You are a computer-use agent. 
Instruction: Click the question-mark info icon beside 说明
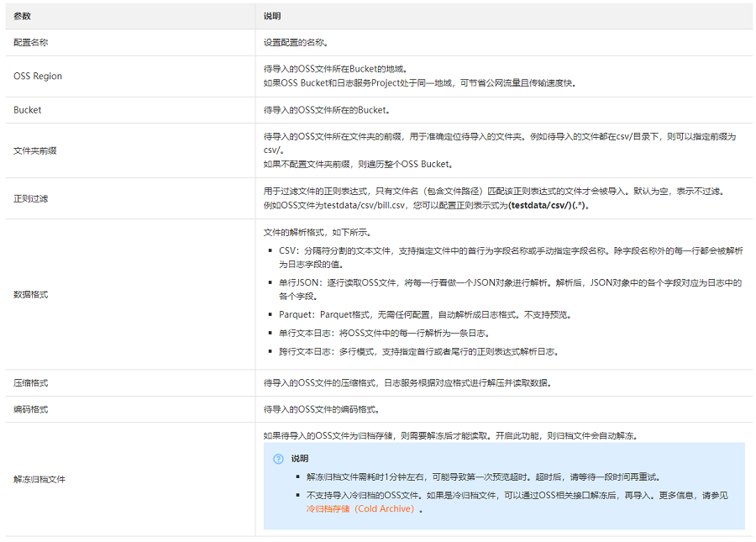pyautogui.click(x=278, y=459)
